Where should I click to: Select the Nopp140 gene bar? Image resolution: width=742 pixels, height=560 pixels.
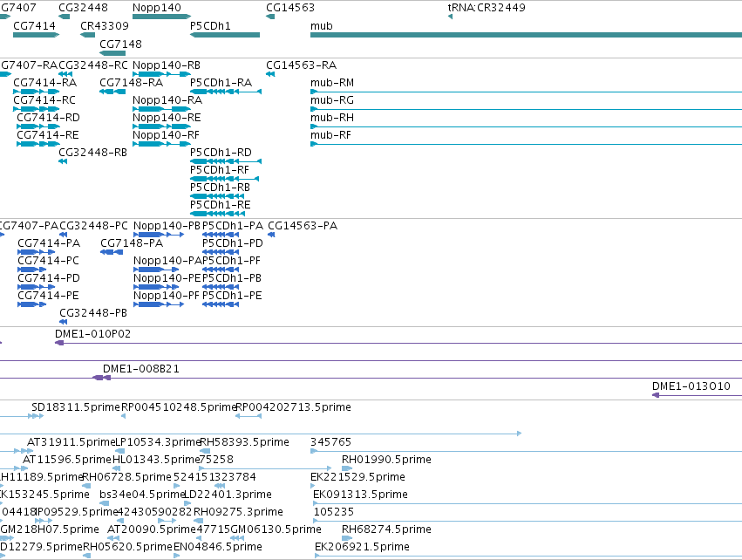tap(161, 17)
